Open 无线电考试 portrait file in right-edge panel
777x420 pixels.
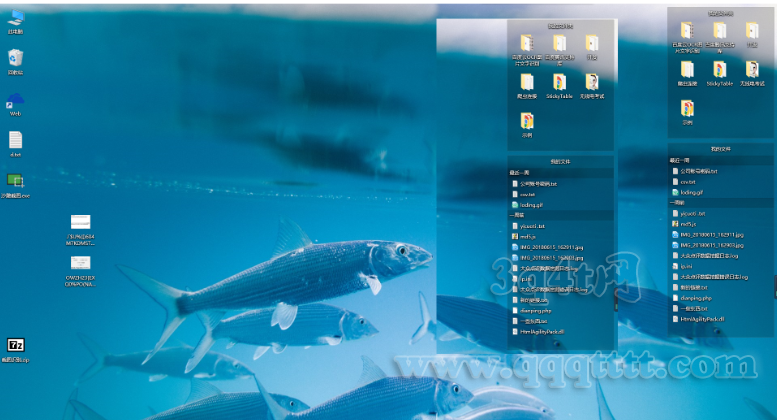click(x=752, y=74)
